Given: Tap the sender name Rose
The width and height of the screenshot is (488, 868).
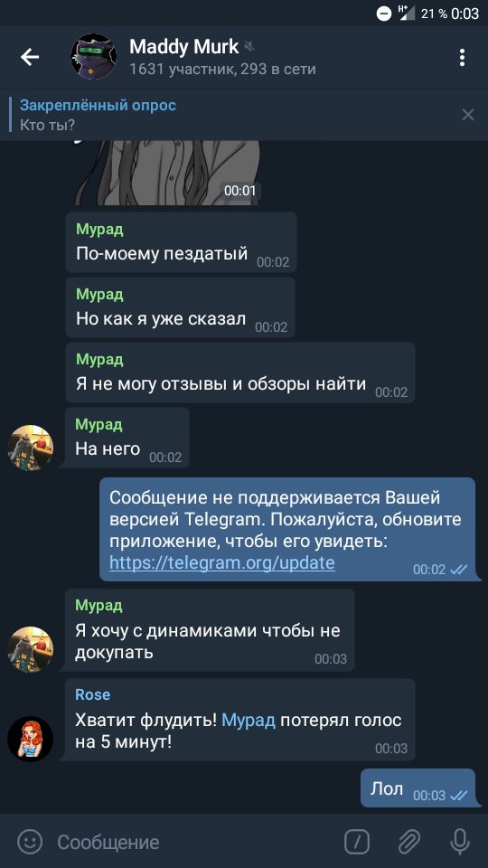Looking at the screenshot, I should tap(92, 694).
